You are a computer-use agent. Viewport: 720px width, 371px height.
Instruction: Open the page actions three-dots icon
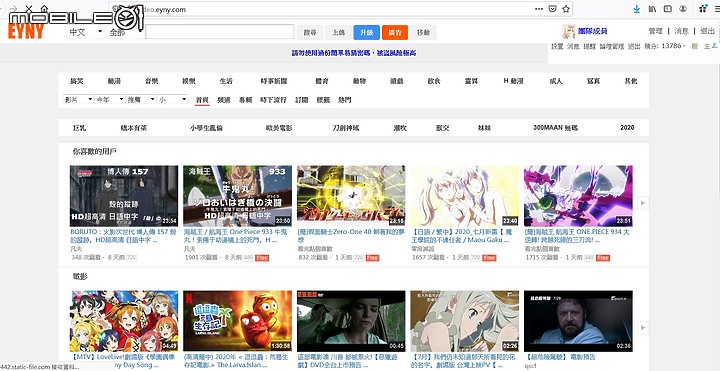(539, 9)
